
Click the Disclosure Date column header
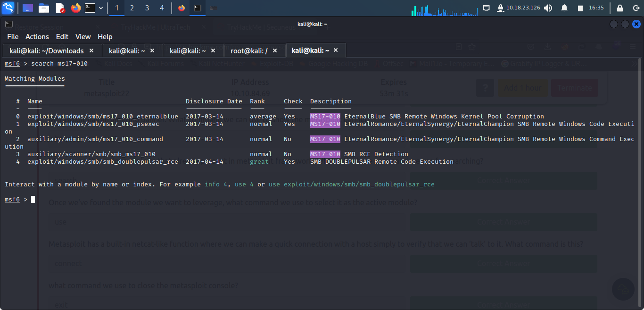coord(214,101)
